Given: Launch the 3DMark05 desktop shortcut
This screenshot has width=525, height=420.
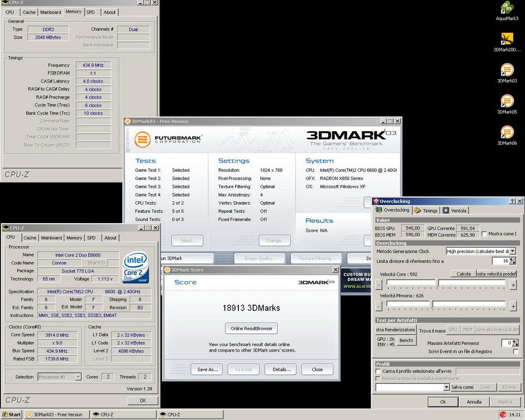Looking at the screenshot, I should (507, 104).
